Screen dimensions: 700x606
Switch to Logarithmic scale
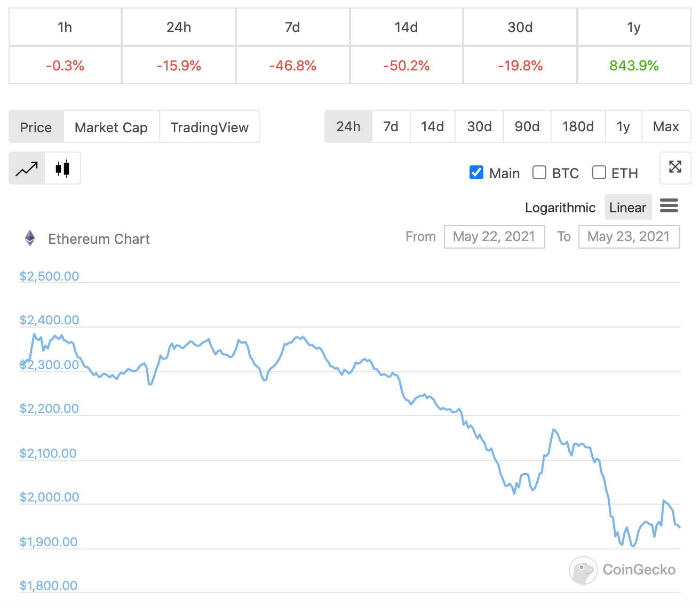(560, 208)
